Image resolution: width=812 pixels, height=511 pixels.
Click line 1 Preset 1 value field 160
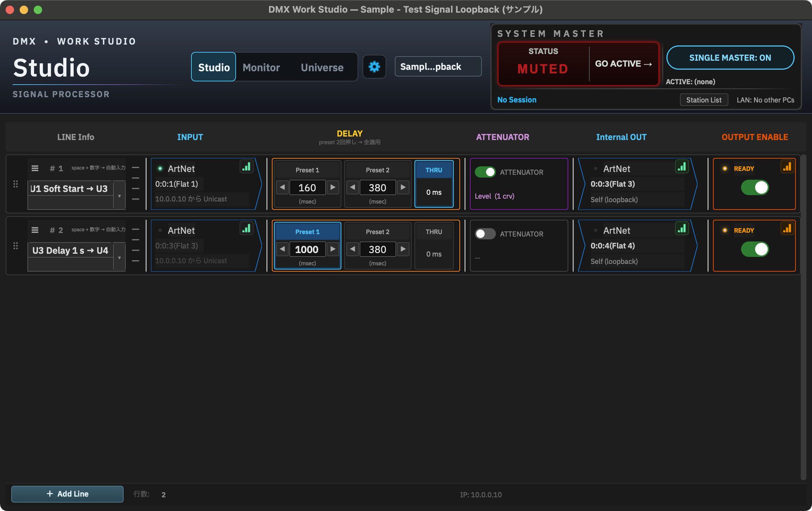point(307,187)
